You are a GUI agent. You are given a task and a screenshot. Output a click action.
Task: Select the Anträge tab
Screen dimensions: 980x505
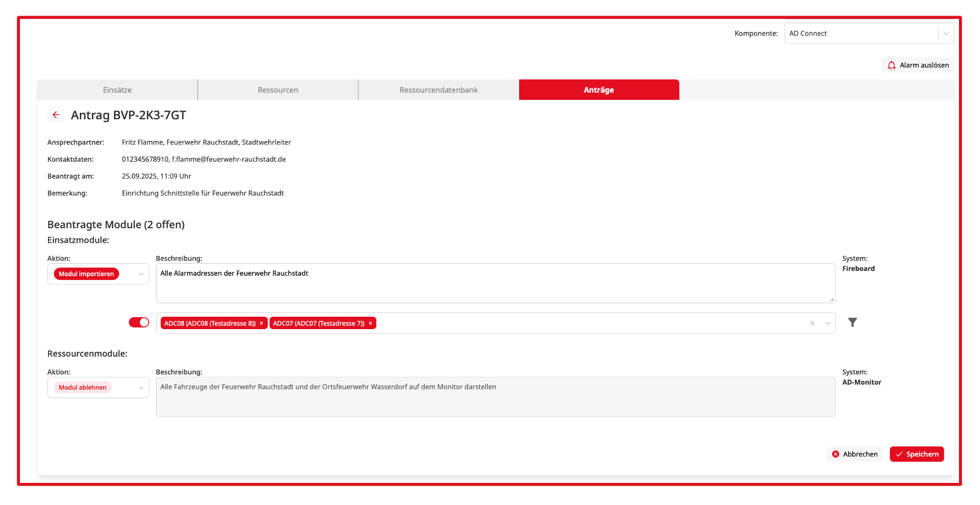(x=598, y=90)
